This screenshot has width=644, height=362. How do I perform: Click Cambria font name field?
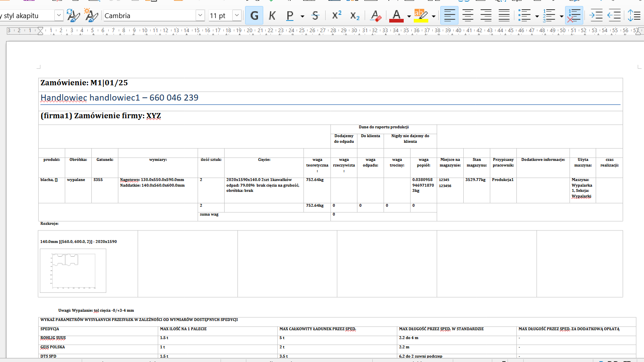[x=149, y=16]
